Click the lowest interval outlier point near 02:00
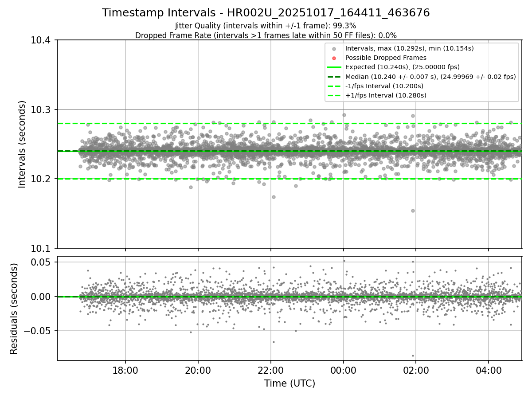This screenshot has height=399, width=532. pyautogui.click(x=413, y=211)
